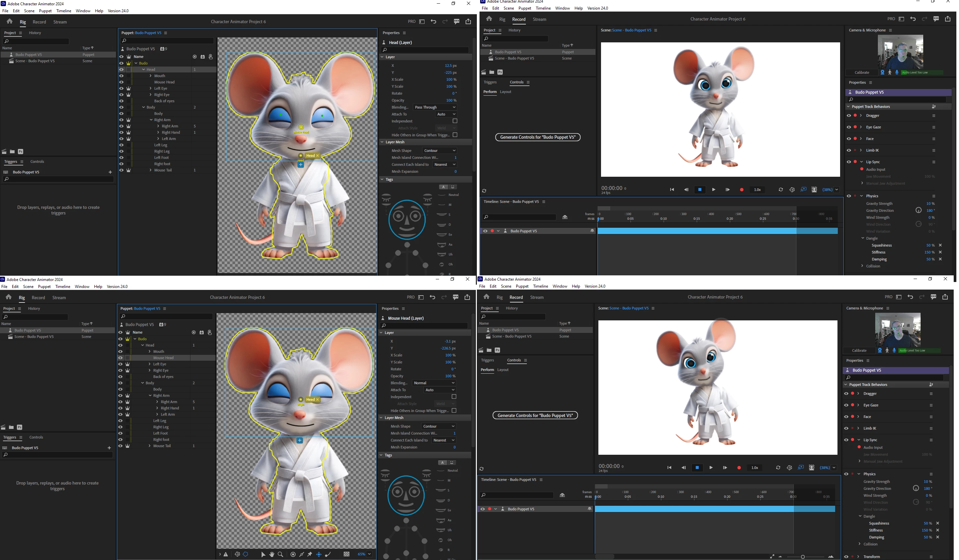
Task: Open the Normal blending dropdown
Action: point(434,383)
